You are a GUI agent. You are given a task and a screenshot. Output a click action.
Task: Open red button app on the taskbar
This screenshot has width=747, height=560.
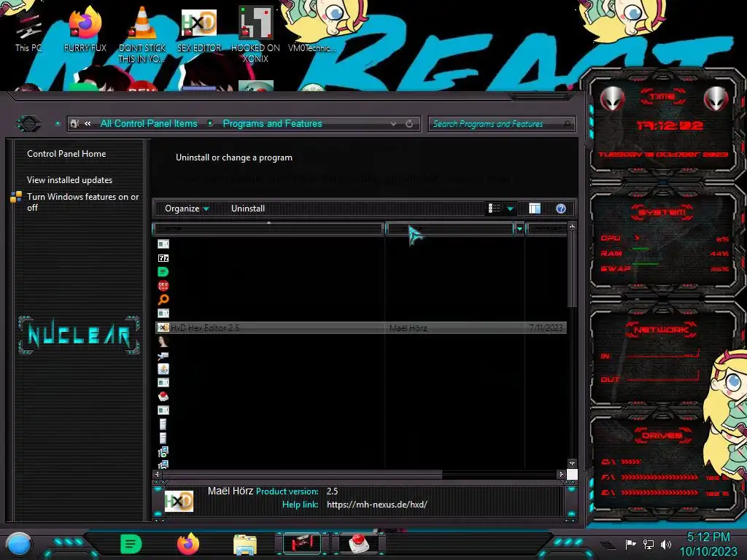point(359,544)
